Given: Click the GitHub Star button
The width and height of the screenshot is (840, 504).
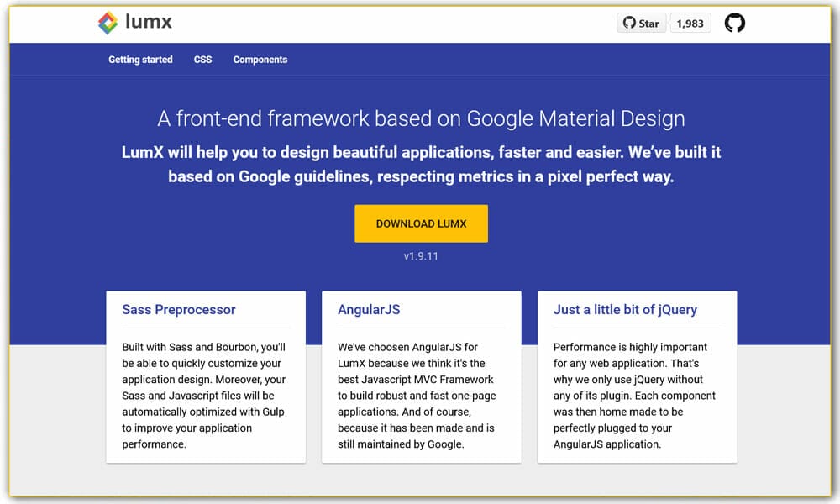Looking at the screenshot, I should pyautogui.click(x=641, y=23).
